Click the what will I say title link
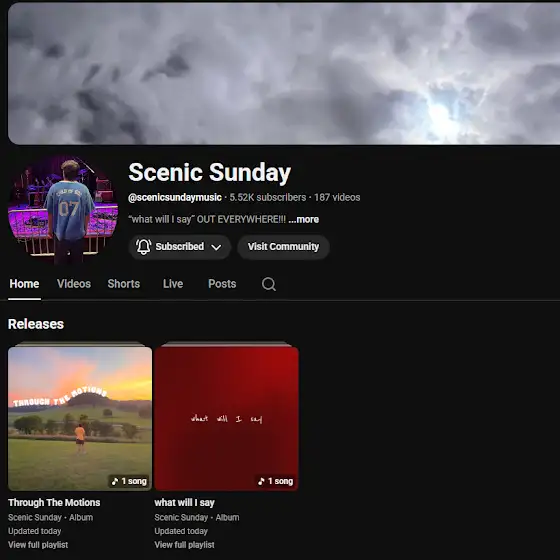560x560 pixels. click(x=184, y=503)
